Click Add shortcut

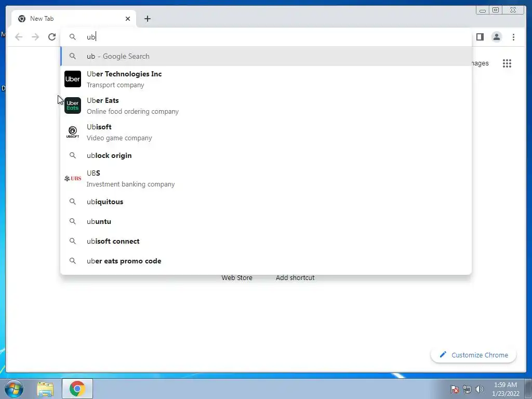(x=295, y=277)
